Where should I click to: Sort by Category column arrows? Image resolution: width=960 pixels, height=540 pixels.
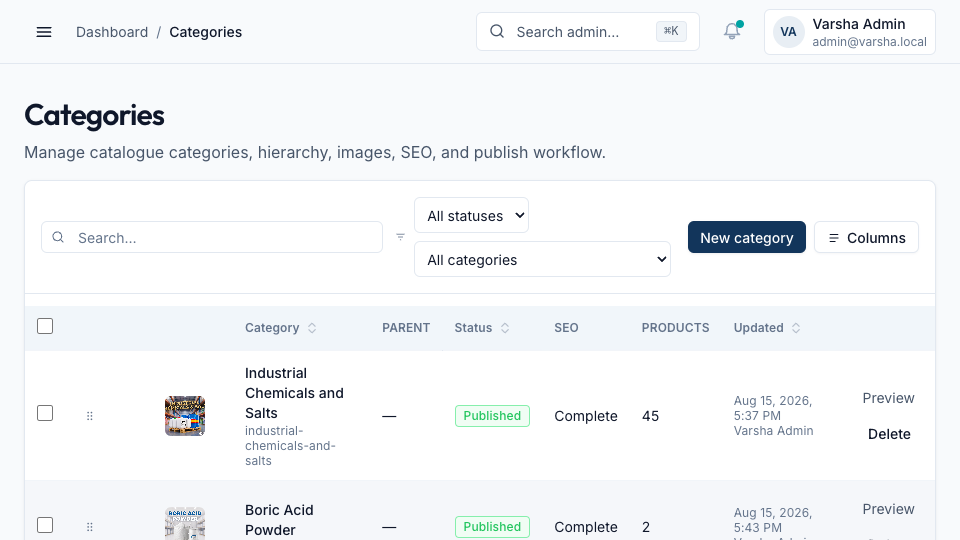pyautogui.click(x=312, y=328)
